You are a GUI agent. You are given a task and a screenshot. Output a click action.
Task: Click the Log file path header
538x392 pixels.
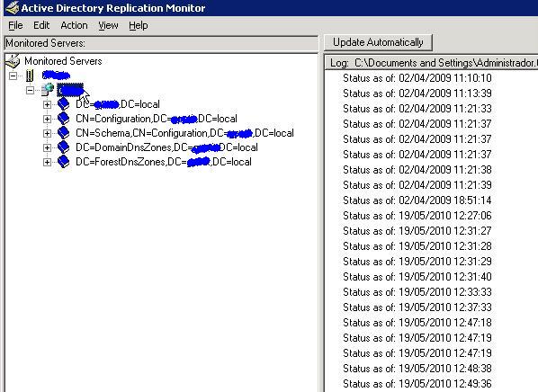431,63
